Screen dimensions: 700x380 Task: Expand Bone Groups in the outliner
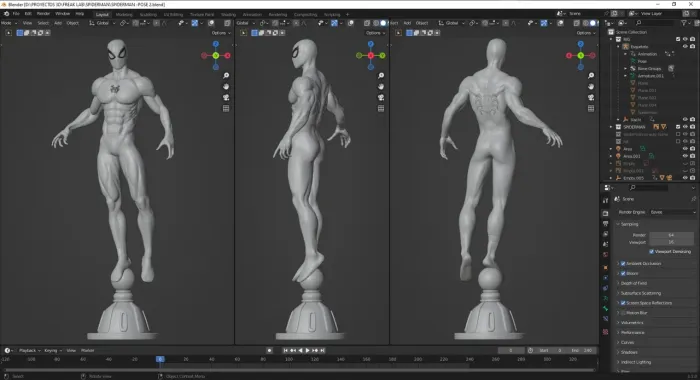click(x=625, y=68)
